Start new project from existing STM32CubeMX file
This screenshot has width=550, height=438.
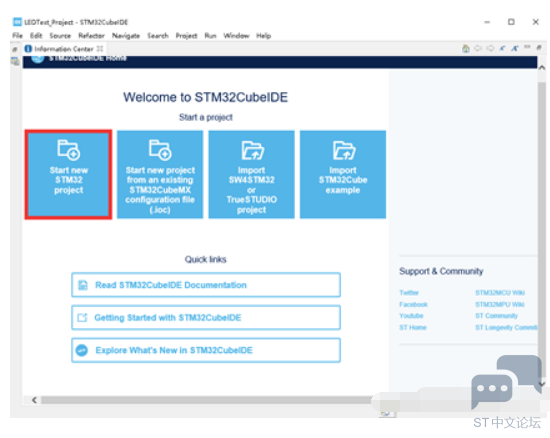click(x=160, y=175)
